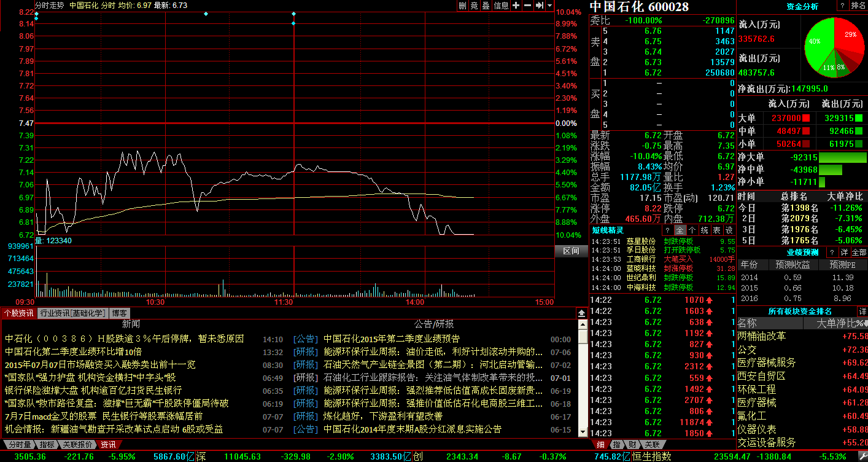Image resolution: width=868 pixels, height=462 pixels.
Task: Click the minus icon in chart toolbar
Action: coord(527,6)
